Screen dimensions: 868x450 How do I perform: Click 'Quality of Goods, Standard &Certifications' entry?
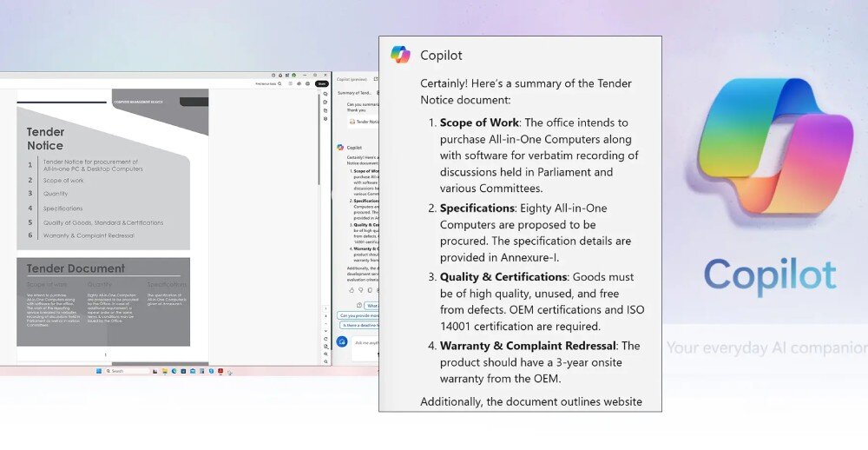[x=103, y=222]
